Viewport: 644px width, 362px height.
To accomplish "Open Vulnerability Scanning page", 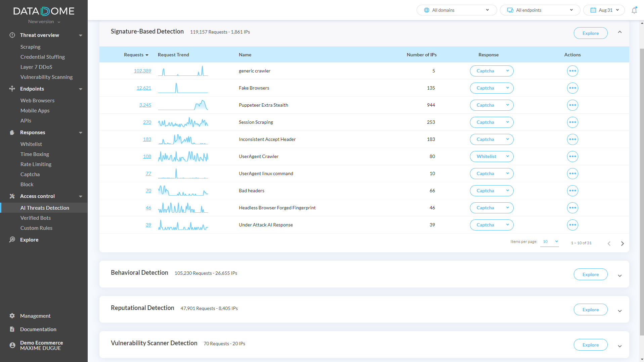I will coord(46,77).
